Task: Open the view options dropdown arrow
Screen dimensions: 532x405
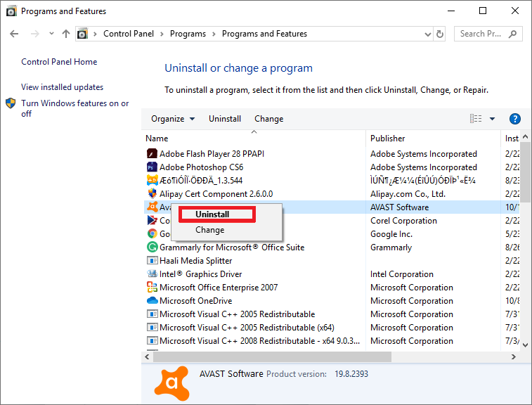Action: pyautogui.click(x=492, y=119)
